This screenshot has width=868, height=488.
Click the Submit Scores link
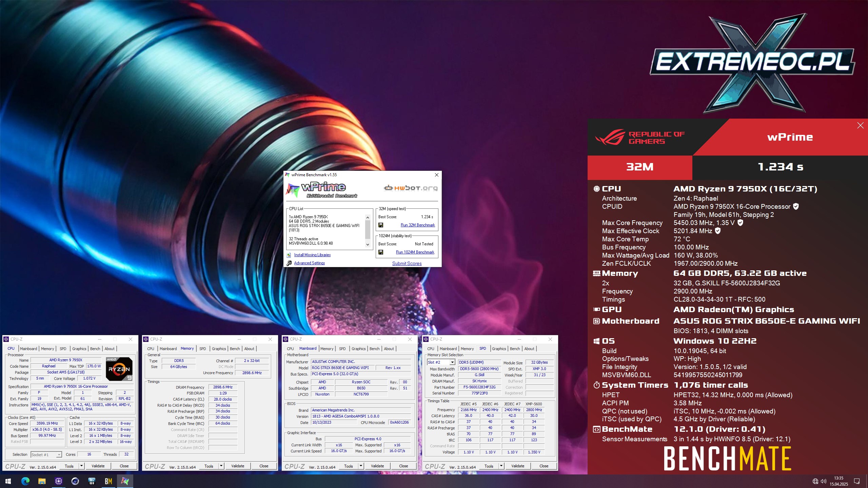(x=407, y=263)
